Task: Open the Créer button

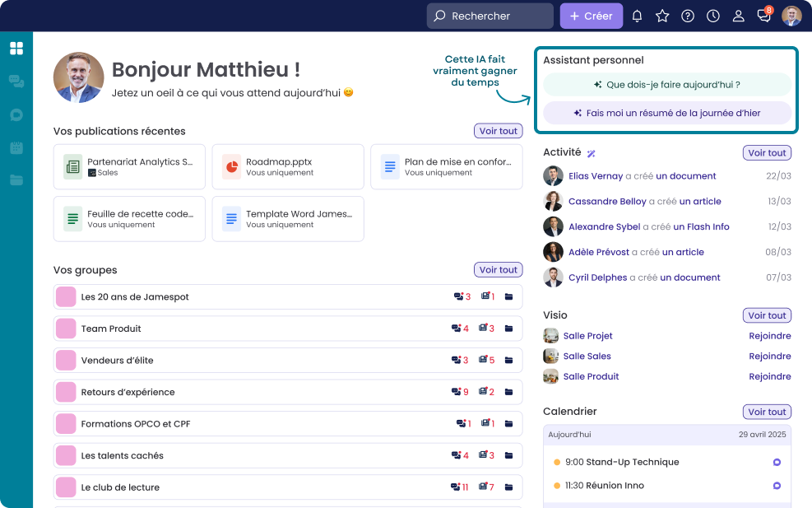Action: [x=591, y=16]
